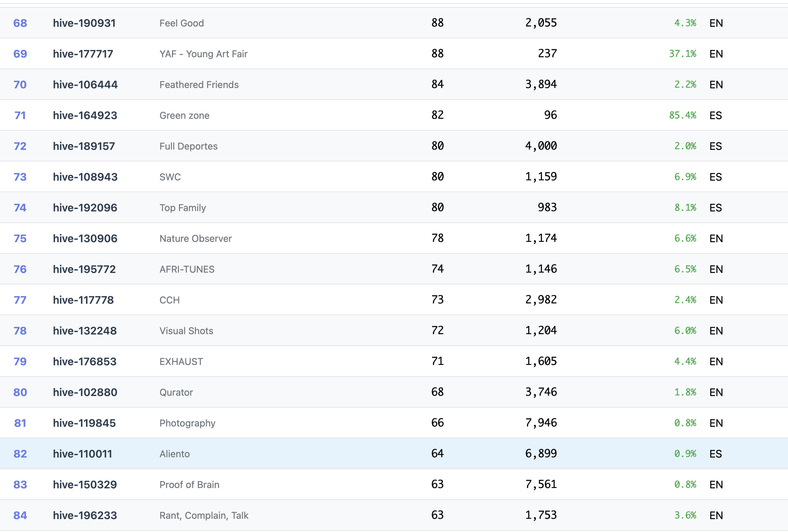Open hive-106444 community entry
The width and height of the screenshot is (788, 532).
[x=85, y=85]
